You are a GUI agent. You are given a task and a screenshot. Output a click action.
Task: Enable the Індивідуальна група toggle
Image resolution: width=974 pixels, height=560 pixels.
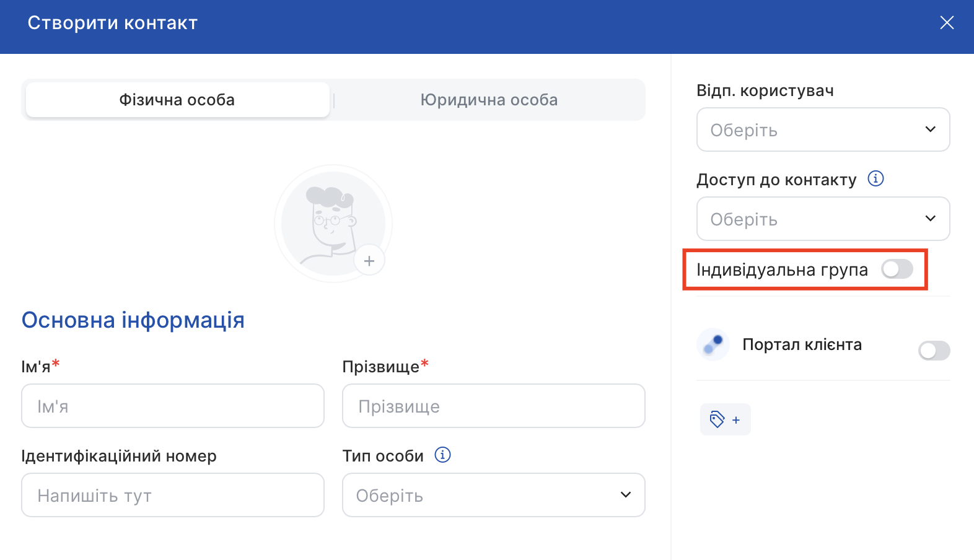pyautogui.click(x=897, y=269)
